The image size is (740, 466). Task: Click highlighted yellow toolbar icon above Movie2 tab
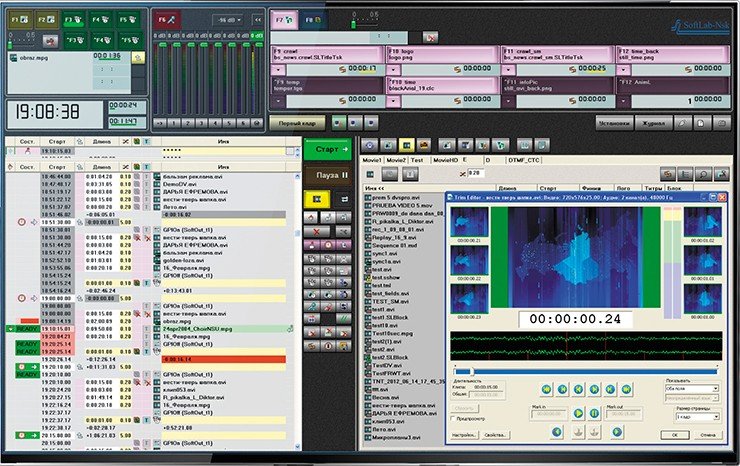click(406, 145)
